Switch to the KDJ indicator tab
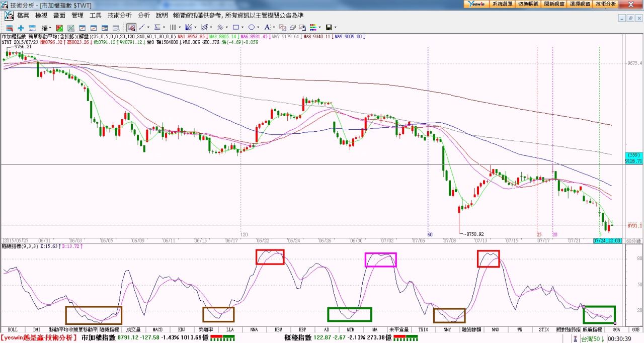Screen dimensions: 644x343 point(182,329)
